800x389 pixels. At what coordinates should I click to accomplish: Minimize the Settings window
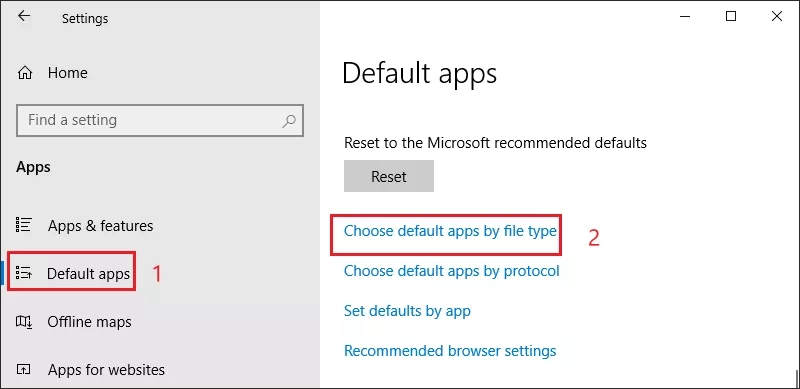[x=685, y=16]
